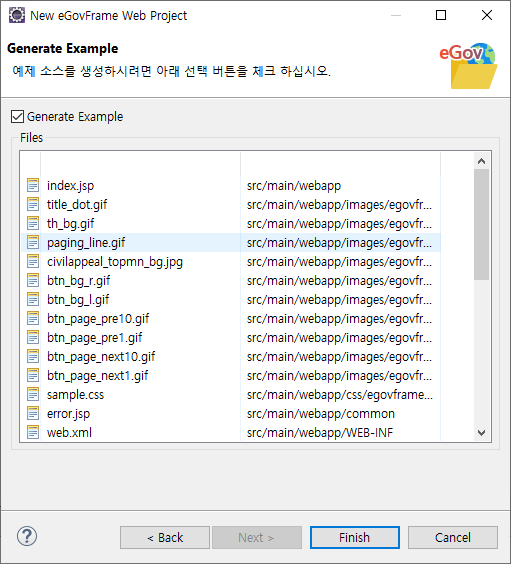The image size is (511, 564).
Task: Select the btn_page_next1.gif file name
Action: (x=97, y=376)
